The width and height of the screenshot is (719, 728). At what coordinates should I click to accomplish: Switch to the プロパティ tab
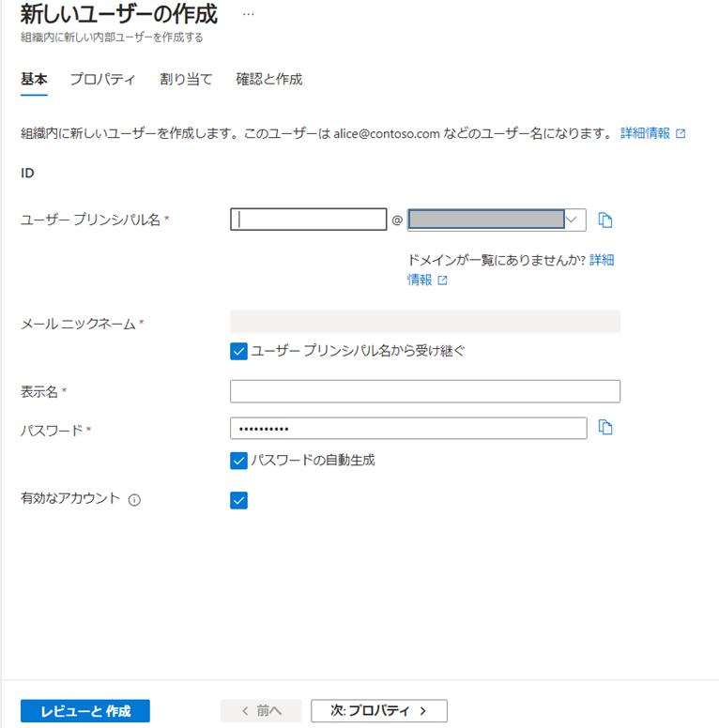point(102,80)
